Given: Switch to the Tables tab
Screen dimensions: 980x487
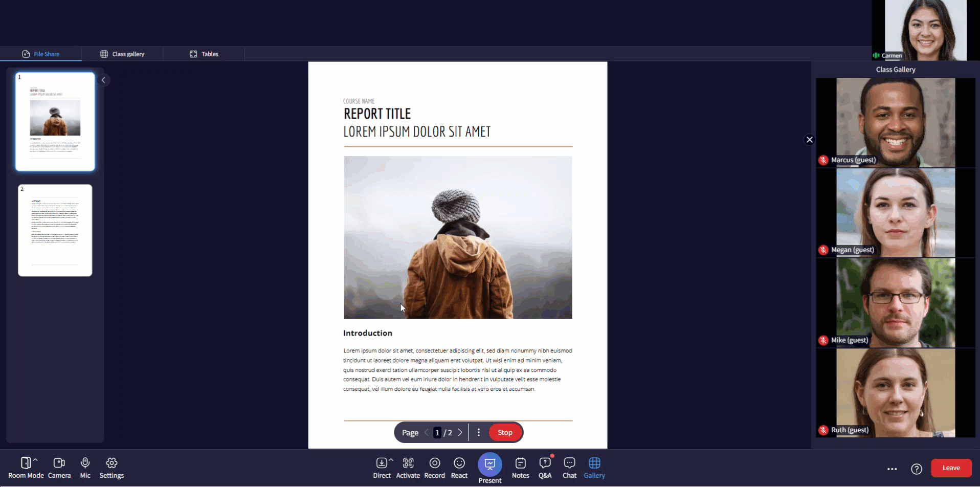Looking at the screenshot, I should [204, 54].
